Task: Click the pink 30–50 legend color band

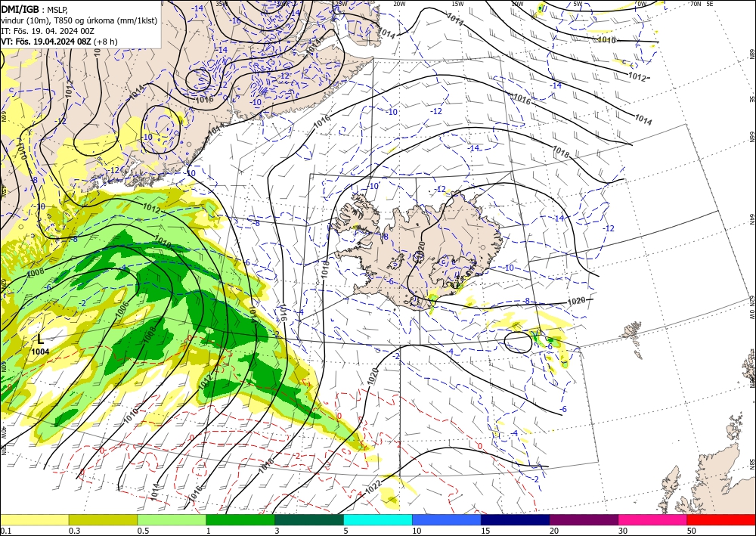Action: [653, 519]
